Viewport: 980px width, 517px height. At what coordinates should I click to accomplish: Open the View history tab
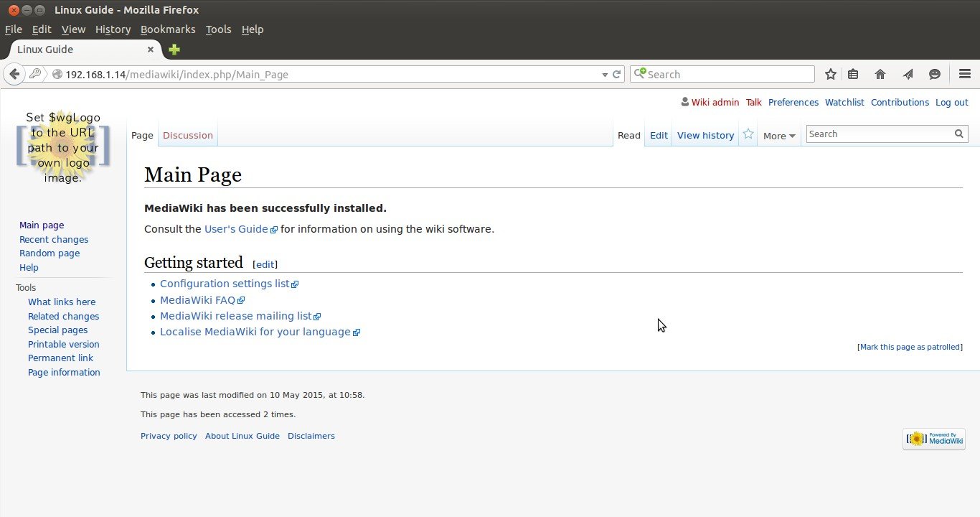706,135
